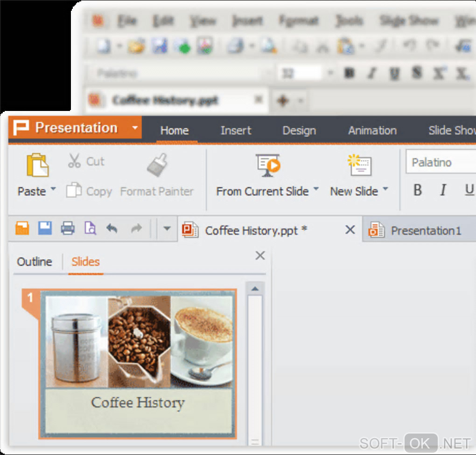Click Print icon in background toolbar

point(236,46)
